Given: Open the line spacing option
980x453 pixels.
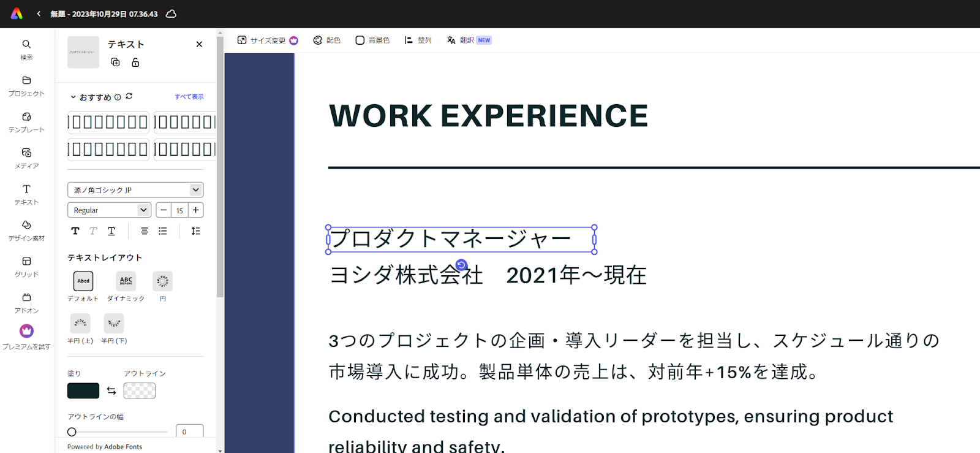Looking at the screenshot, I should coord(195,231).
